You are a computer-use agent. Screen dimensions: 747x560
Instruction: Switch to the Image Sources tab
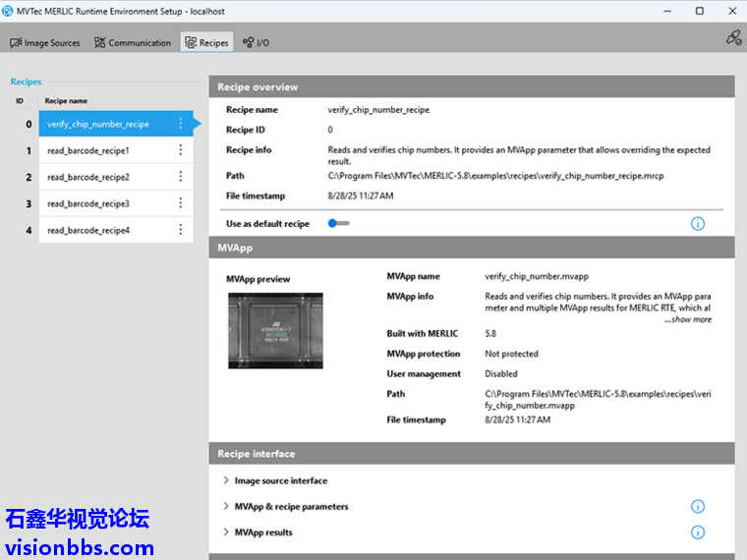point(45,42)
